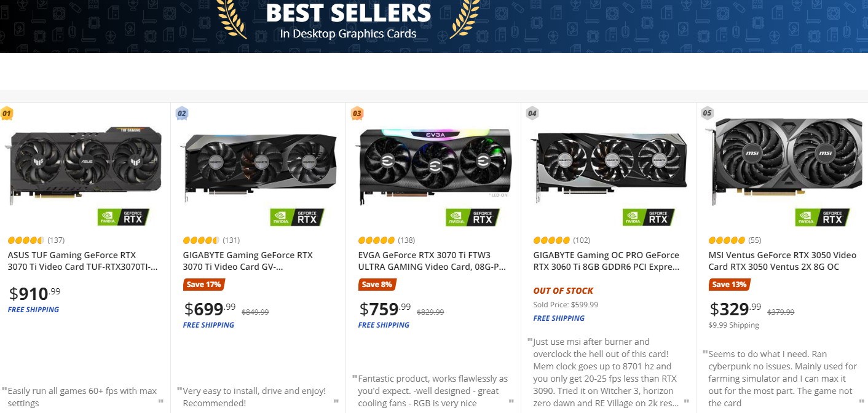Open EVGA FTW3 ULTRA card image
The height and width of the screenshot is (413, 868).
pos(435,165)
